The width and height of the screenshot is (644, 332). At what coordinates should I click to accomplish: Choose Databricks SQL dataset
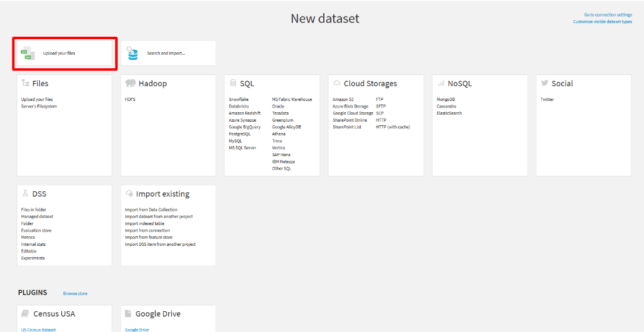[239, 106]
